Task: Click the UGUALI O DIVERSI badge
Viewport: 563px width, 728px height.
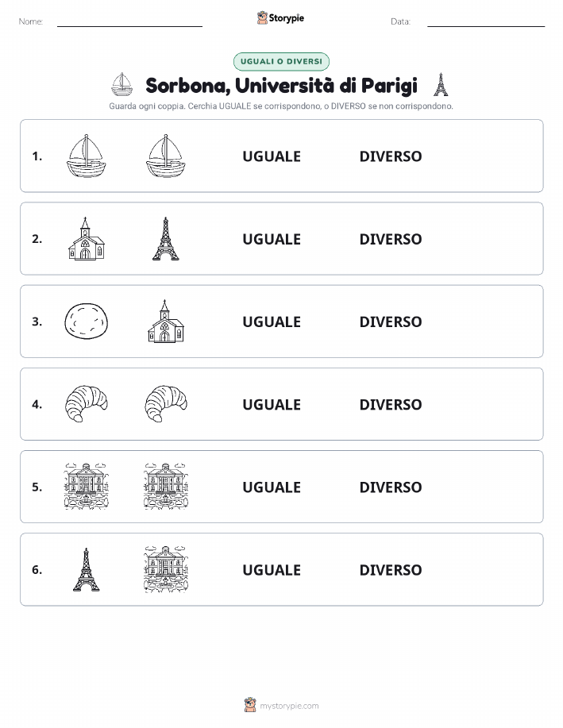Action: pyautogui.click(x=281, y=61)
